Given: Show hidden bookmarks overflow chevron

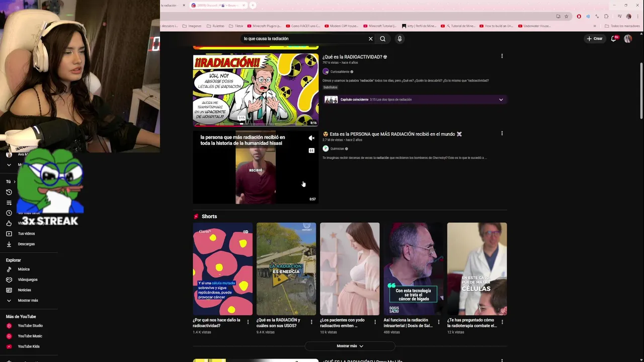Looking at the screenshot, I should pyautogui.click(x=595, y=26).
